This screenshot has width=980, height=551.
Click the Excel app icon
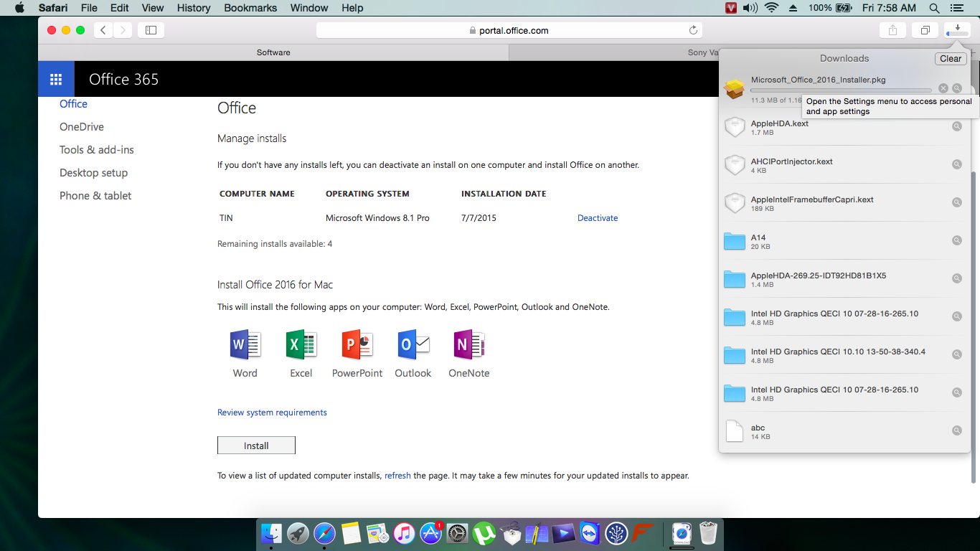pyautogui.click(x=301, y=345)
